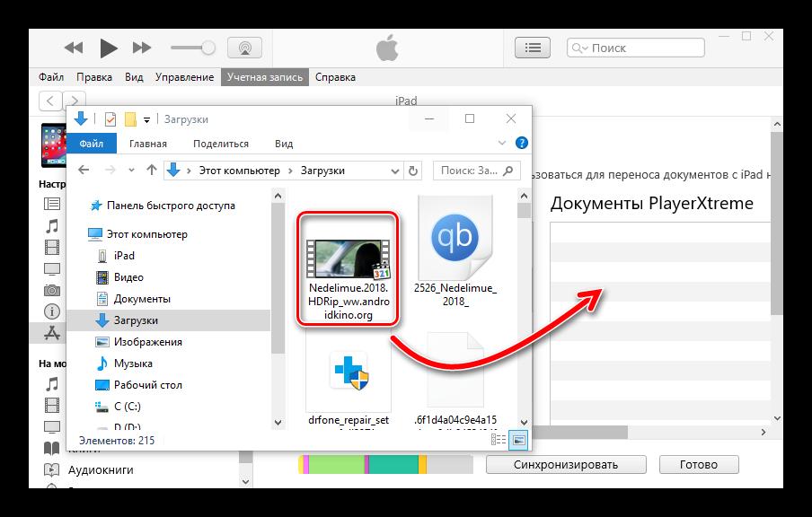Click the iTunes rewind button

(74, 48)
